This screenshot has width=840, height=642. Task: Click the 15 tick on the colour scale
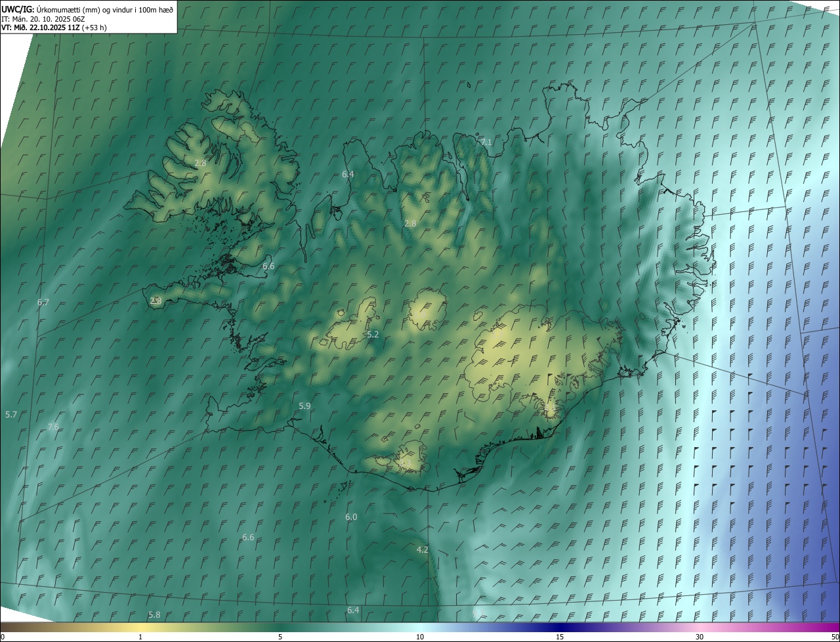coord(560,637)
